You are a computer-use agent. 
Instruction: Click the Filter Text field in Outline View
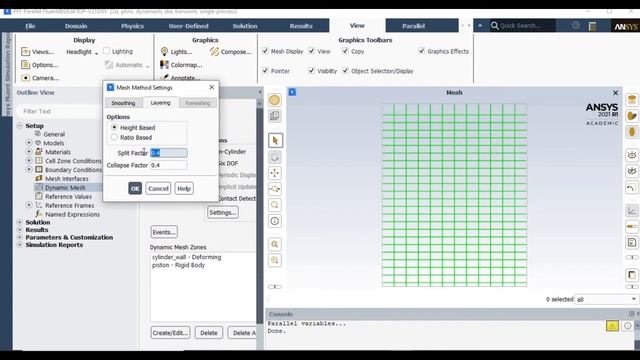coord(58,111)
